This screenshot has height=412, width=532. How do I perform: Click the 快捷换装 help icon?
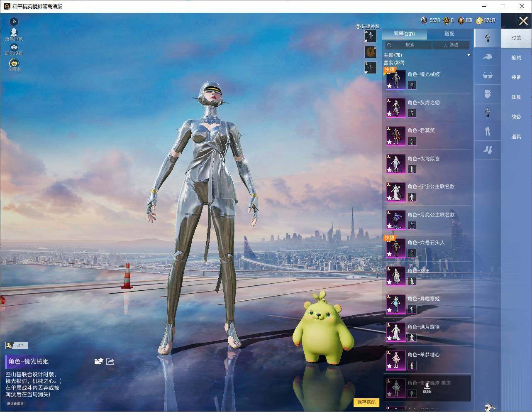[358, 26]
